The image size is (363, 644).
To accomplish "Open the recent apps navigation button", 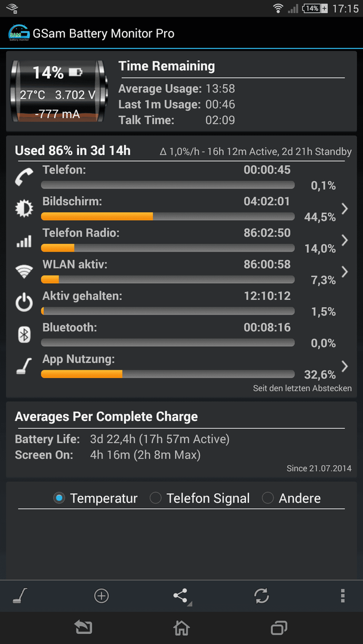I will coord(279,627).
